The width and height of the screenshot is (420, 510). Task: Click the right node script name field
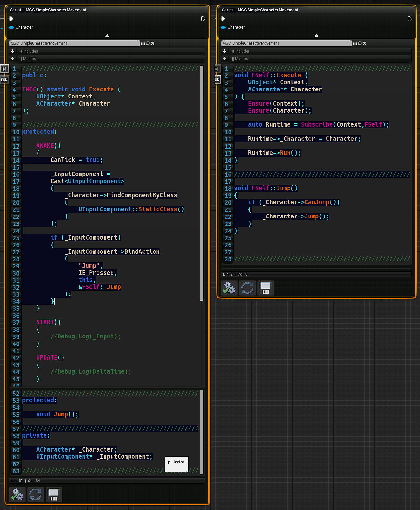click(287, 43)
